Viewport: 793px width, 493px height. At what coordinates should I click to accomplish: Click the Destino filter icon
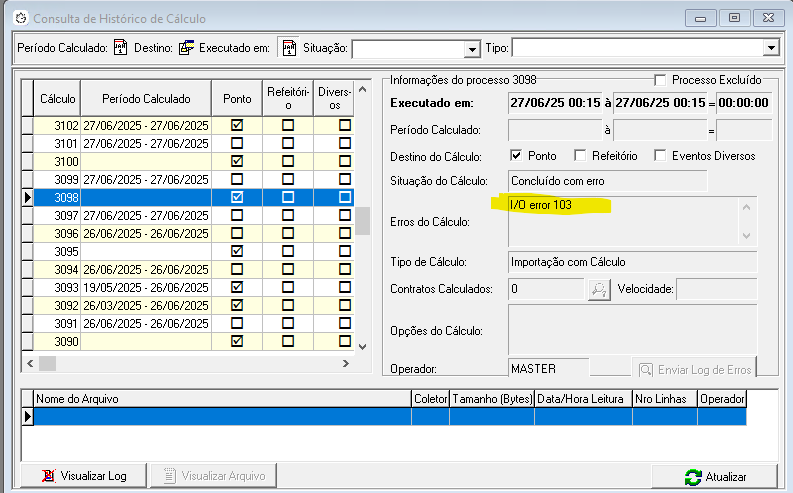[x=186, y=48]
